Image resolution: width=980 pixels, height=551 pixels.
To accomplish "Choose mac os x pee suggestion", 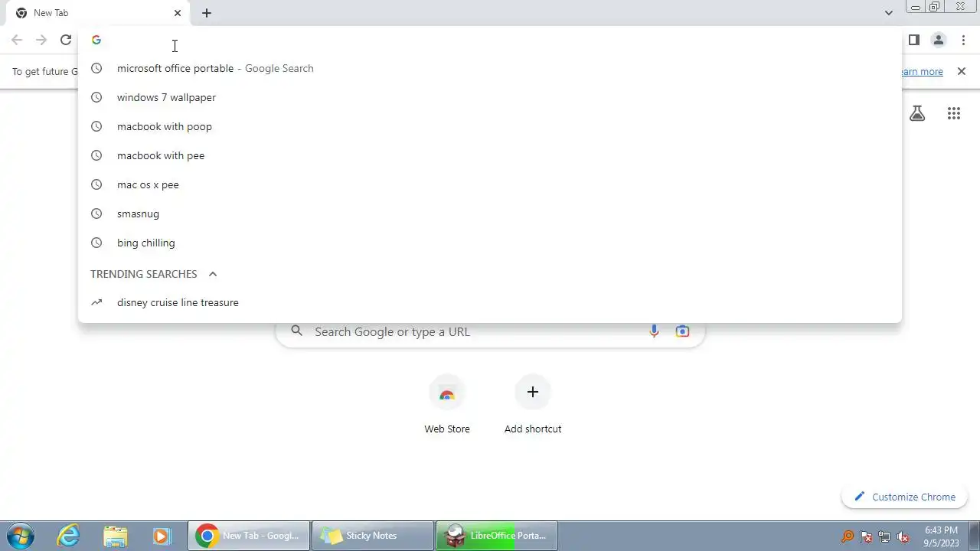I will pyautogui.click(x=490, y=184).
